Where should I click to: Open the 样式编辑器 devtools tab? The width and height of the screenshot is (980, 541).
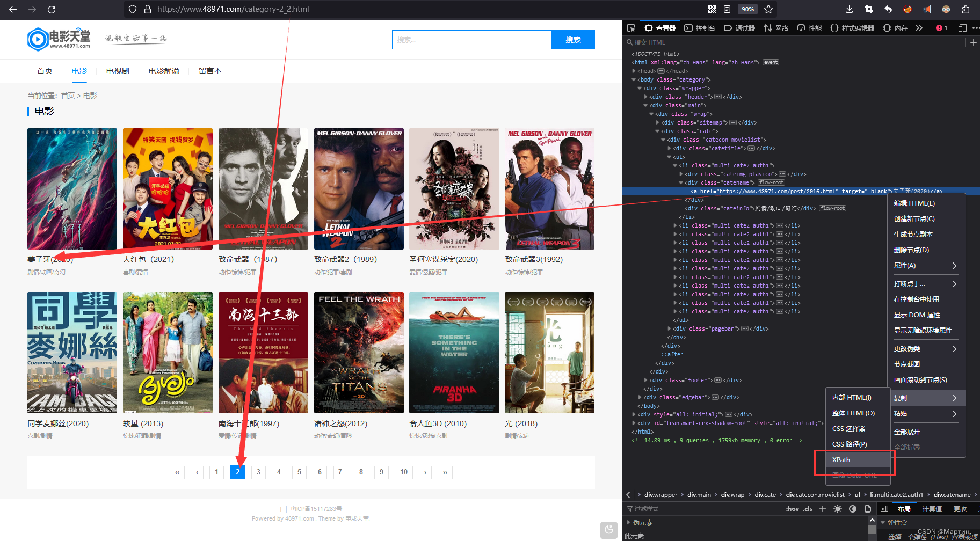(x=852, y=28)
